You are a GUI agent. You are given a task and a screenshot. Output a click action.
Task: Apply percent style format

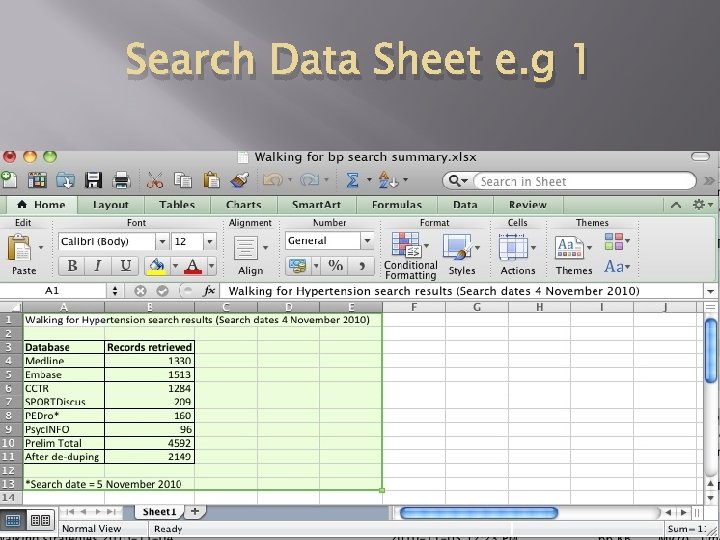335,265
